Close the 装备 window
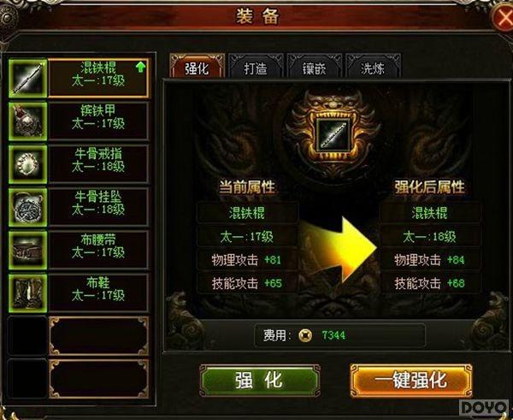This screenshot has height=420, width=513. point(504,17)
